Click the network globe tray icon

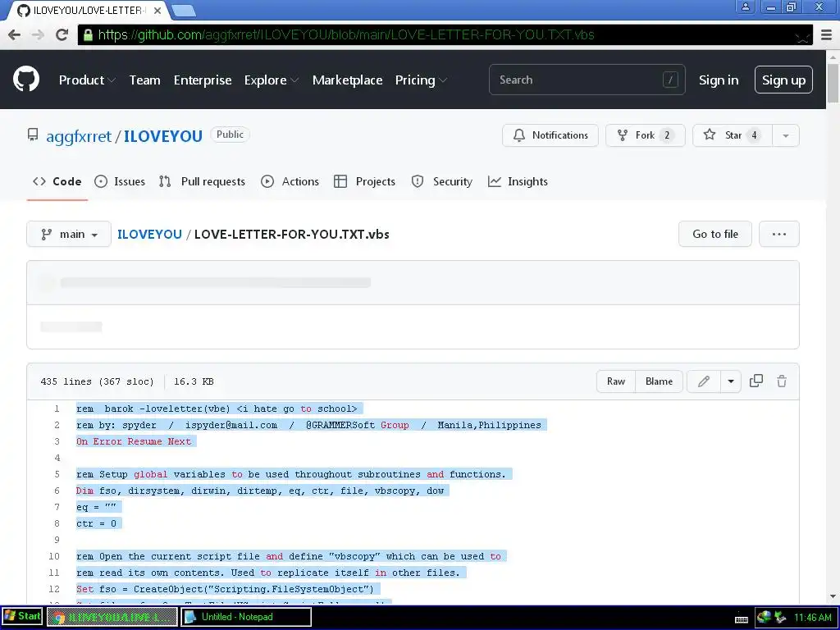click(765, 617)
